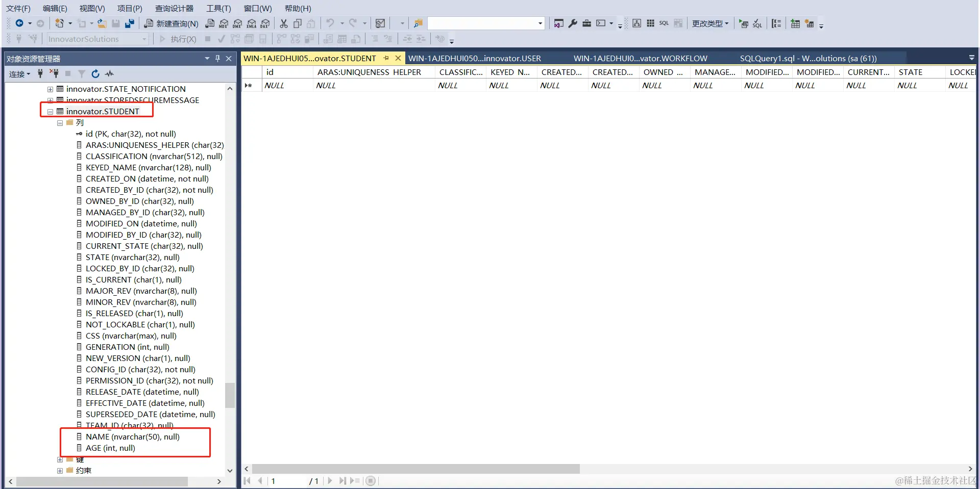Image resolution: width=980 pixels, height=489 pixels.
Task: Click the Find in Files icon
Action: pyautogui.click(x=418, y=23)
